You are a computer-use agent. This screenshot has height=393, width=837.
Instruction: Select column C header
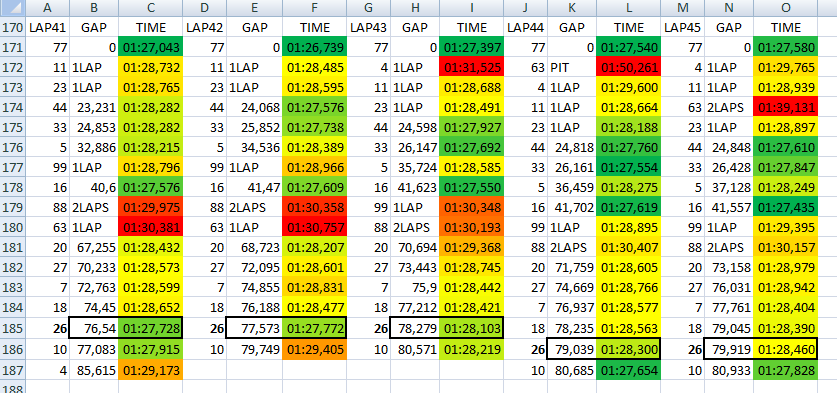(x=151, y=9)
